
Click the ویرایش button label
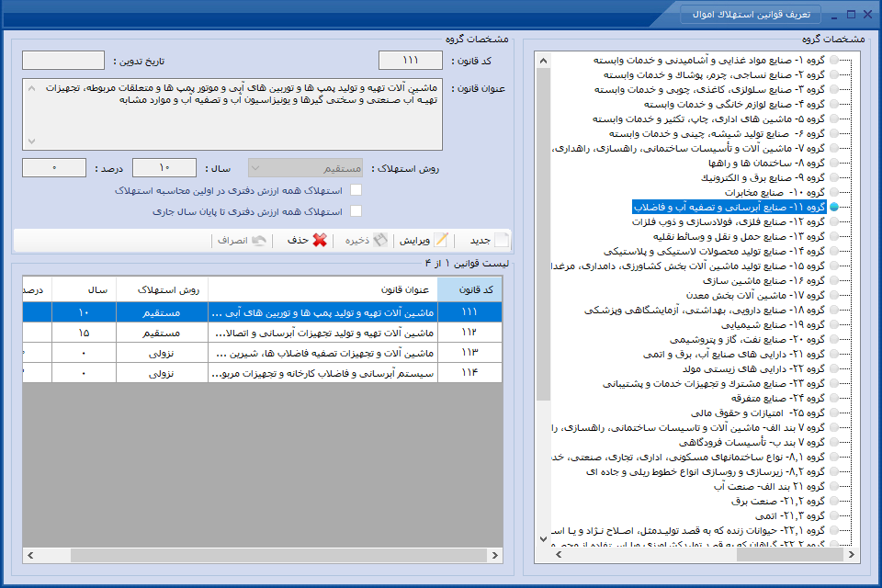(414, 241)
